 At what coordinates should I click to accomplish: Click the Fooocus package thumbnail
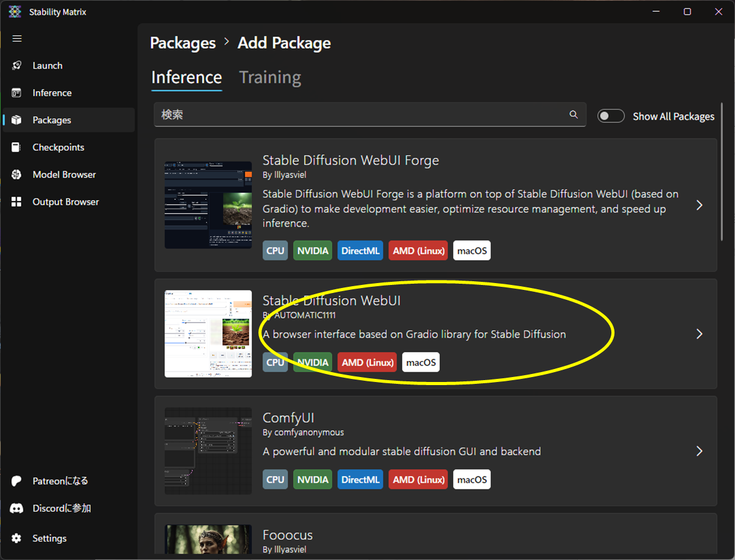pyautogui.click(x=208, y=540)
